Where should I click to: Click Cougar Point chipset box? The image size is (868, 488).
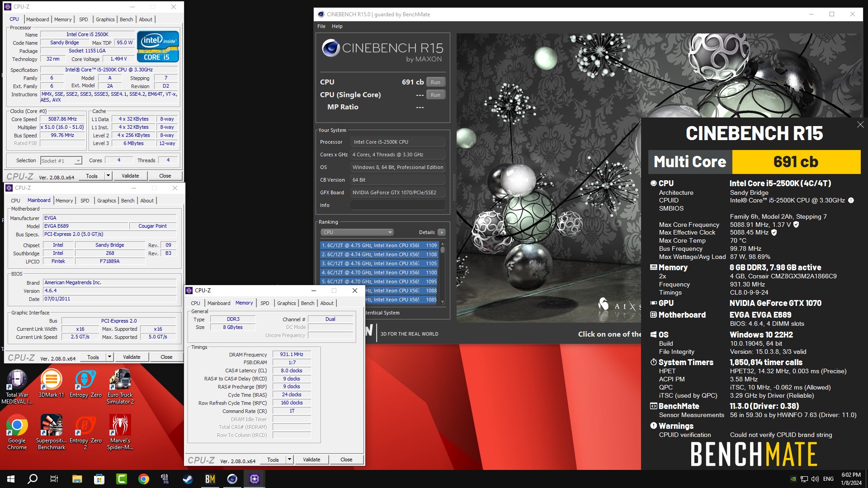(153, 226)
